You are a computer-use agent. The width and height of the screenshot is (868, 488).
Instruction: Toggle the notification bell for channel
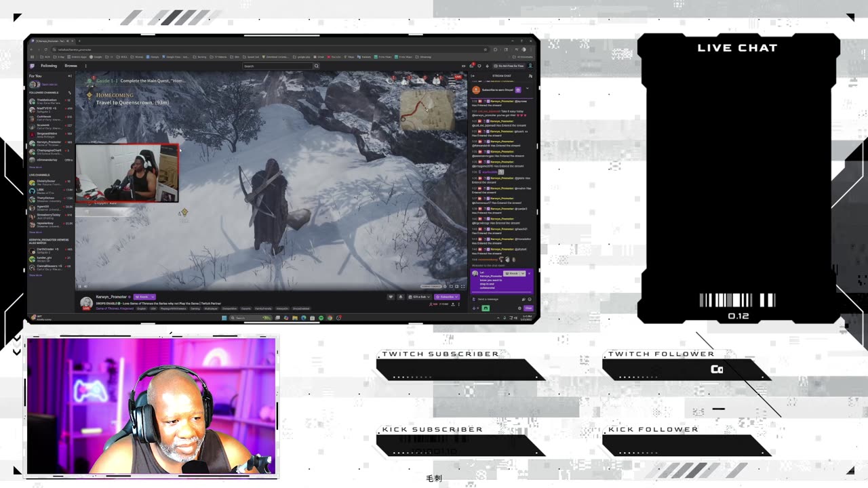[401, 297]
